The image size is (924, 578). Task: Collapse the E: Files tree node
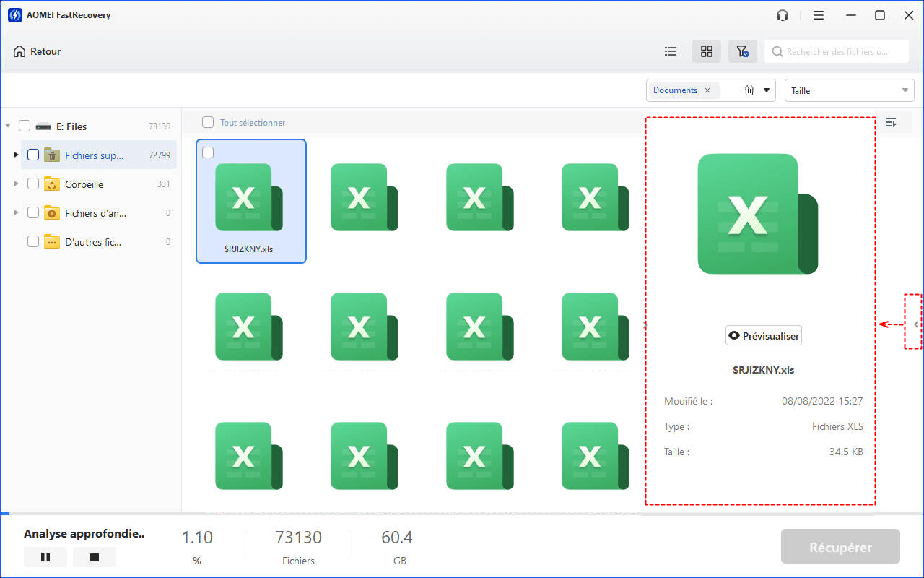[9, 126]
